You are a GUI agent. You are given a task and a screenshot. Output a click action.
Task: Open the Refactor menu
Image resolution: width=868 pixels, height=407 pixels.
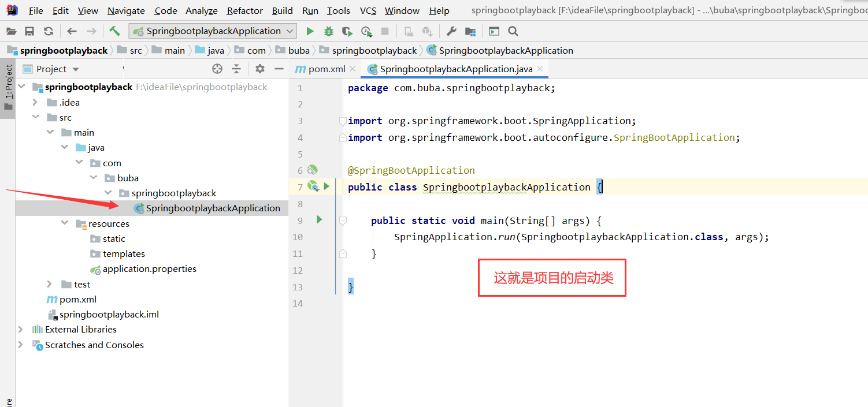245,10
